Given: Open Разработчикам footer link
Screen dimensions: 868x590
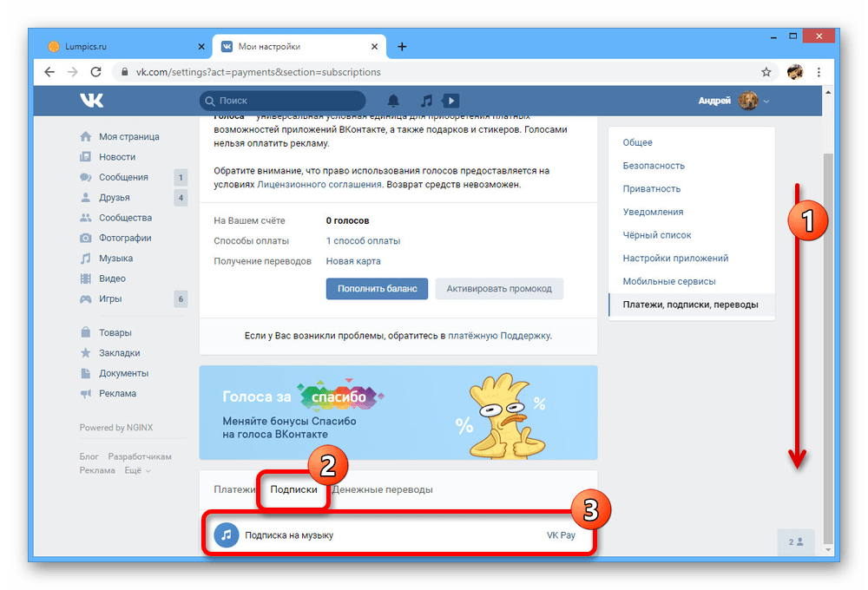Looking at the screenshot, I should coord(140,456).
